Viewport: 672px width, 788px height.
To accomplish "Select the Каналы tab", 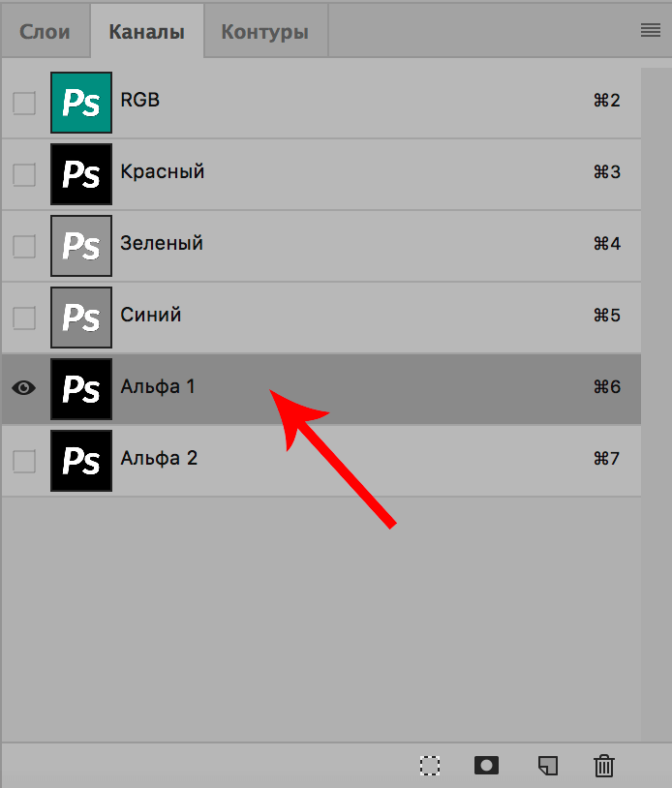I will point(146,30).
